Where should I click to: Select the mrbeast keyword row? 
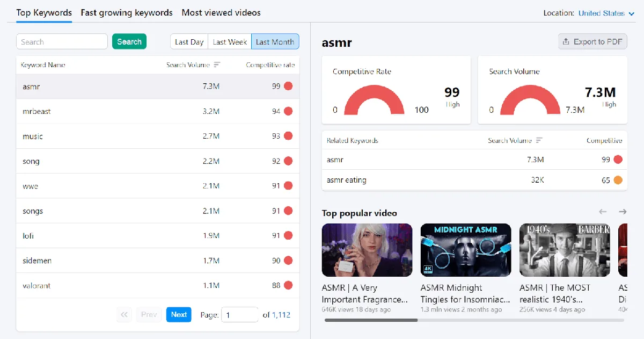(158, 111)
